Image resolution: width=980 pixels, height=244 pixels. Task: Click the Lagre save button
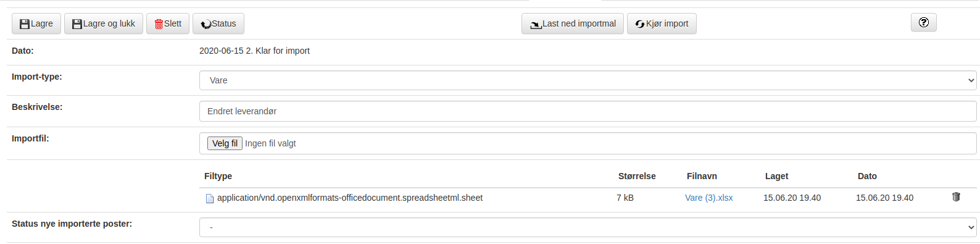point(36,23)
